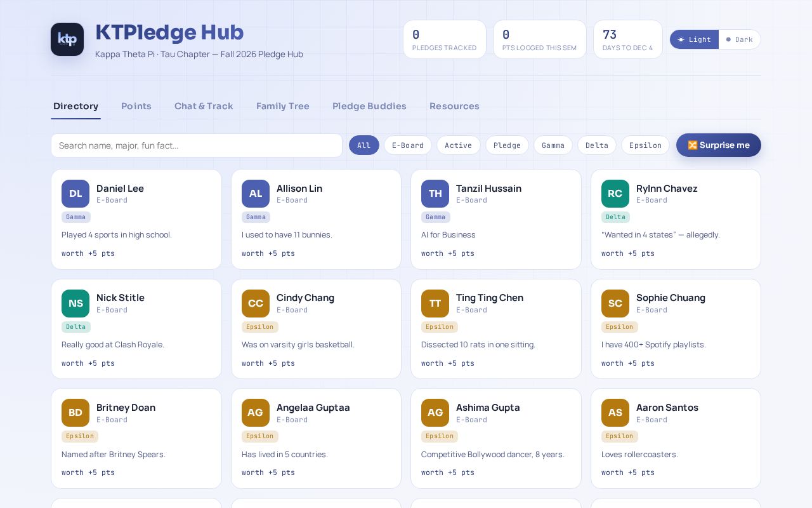Click the Days to Dec 4 card

tap(628, 39)
